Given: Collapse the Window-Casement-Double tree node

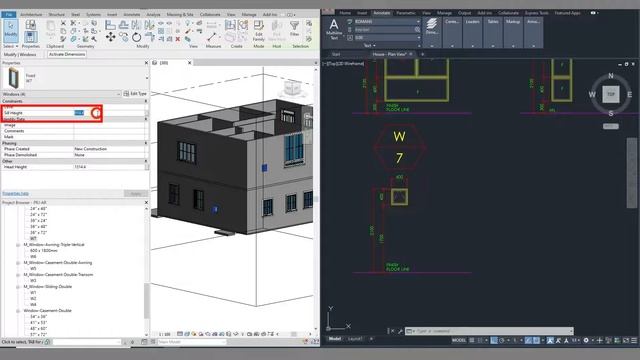Looking at the screenshot, I should tap(18, 311).
